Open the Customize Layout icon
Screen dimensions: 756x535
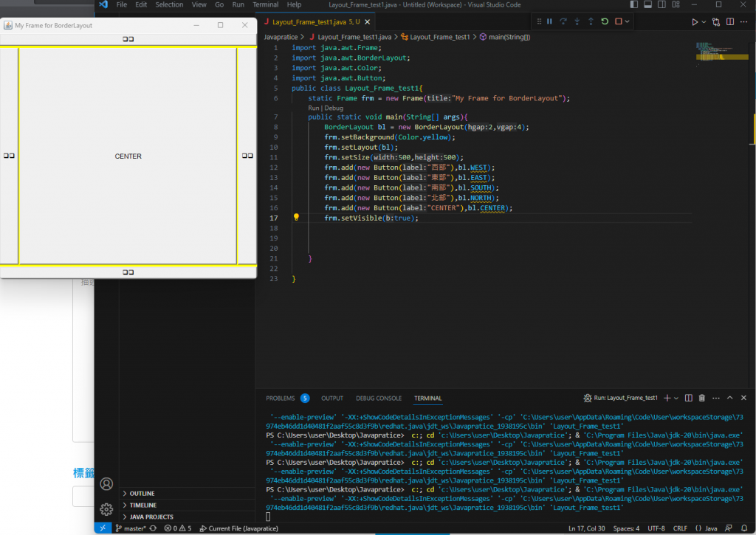tap(676, 5)
